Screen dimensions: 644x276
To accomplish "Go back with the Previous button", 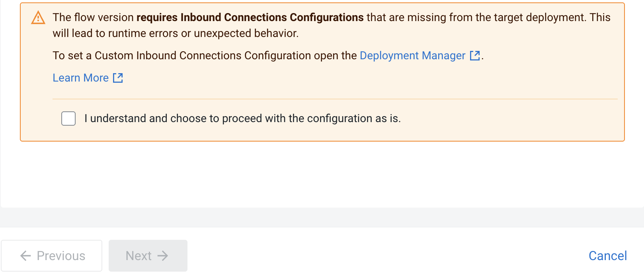I will [52, 256].
